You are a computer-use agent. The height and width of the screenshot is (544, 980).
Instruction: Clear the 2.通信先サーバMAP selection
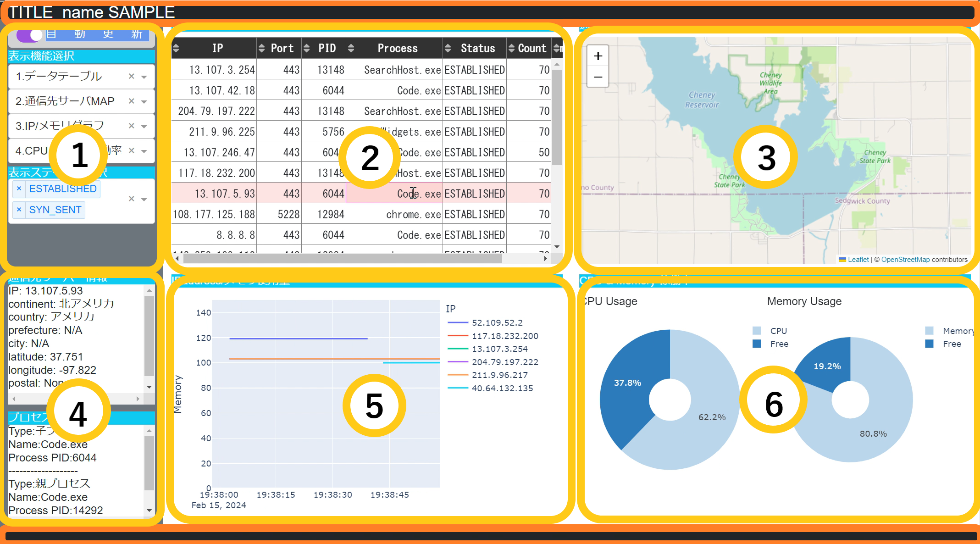(x=131, y=101)
